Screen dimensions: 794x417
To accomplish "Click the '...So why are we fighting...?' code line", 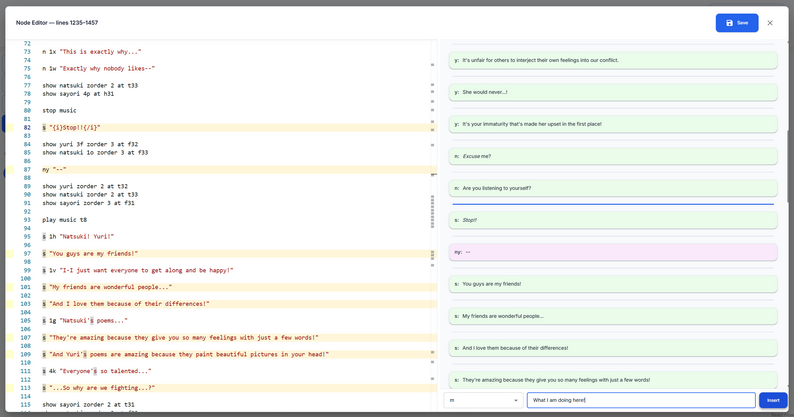I will (102, 388).
